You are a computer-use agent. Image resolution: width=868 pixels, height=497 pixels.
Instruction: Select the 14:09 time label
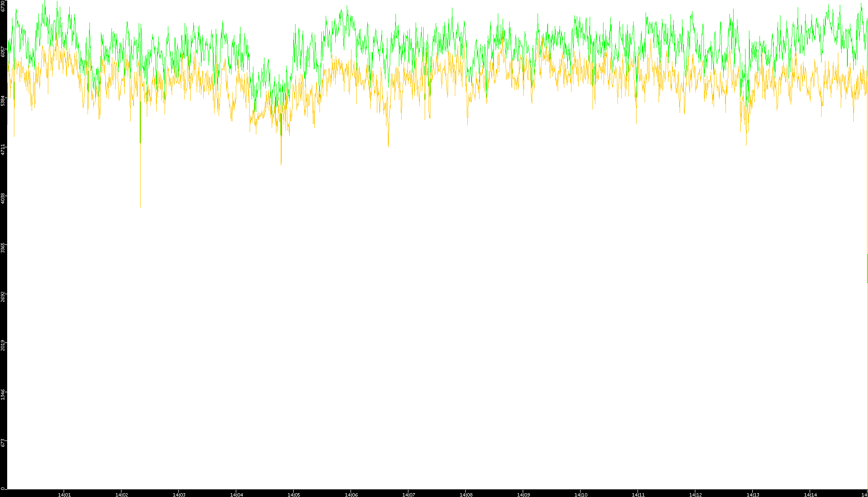(523, 494)
